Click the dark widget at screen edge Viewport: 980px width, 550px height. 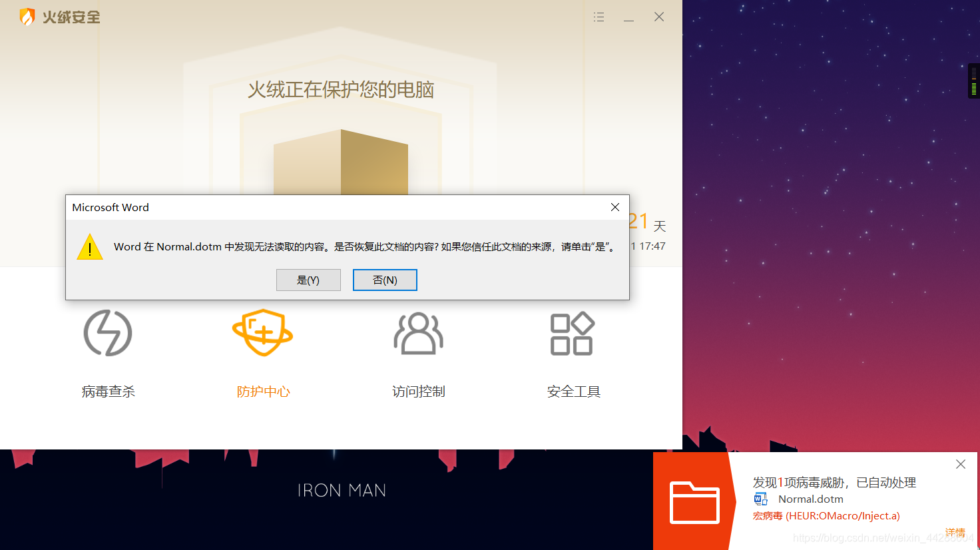pyautogui.click(x=974, y=81)
